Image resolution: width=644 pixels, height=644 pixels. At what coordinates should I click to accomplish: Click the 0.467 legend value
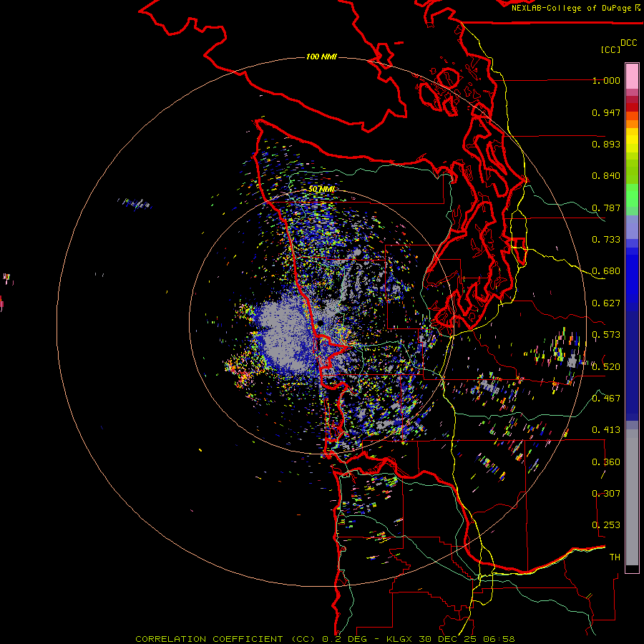coord(606,398)
